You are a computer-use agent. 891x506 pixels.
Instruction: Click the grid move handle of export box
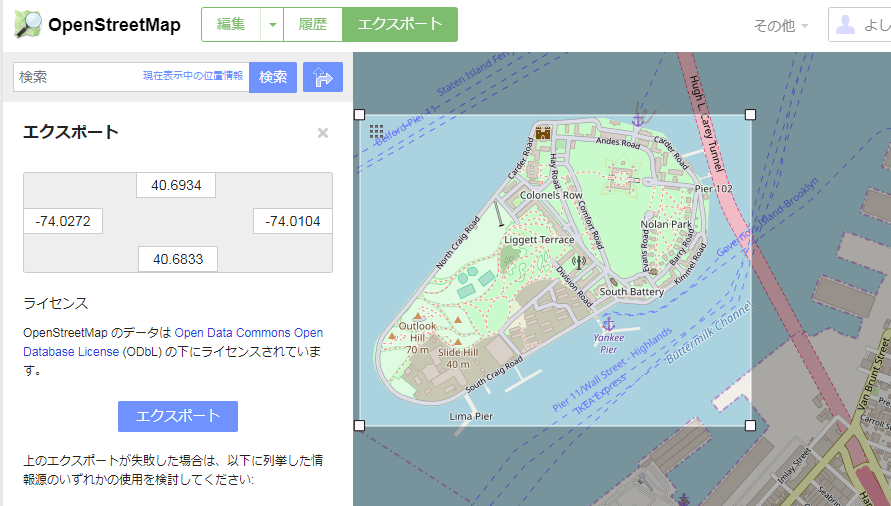[x=376, y=132]
